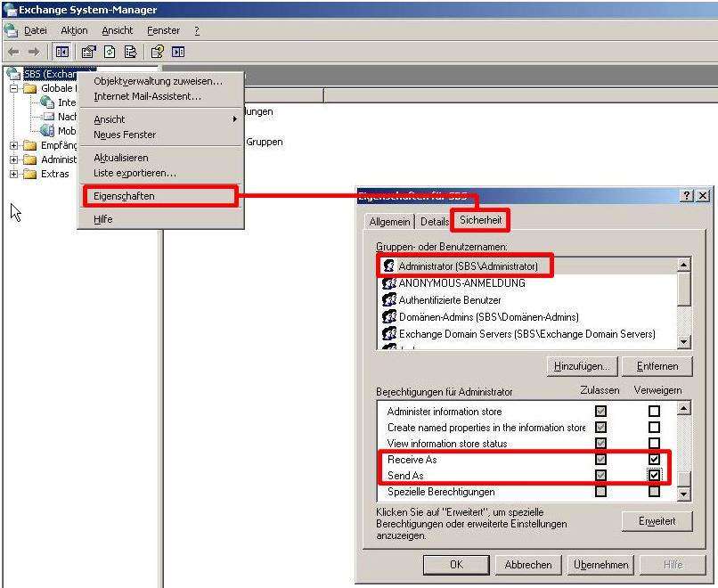Click the Refresh toolbar icon
The width and height of the screenshot is (718, 588).
(110, 52)
